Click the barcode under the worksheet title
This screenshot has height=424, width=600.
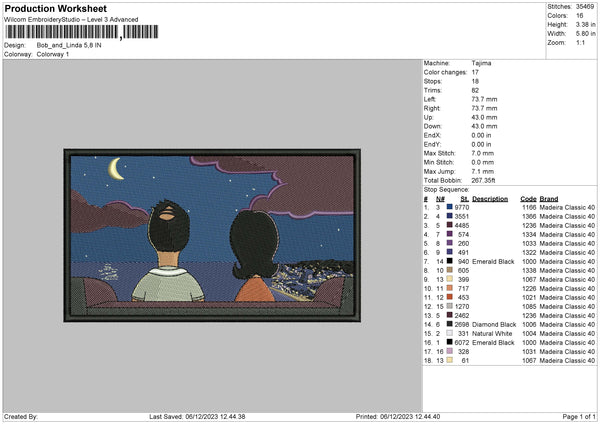coord(81,32)
